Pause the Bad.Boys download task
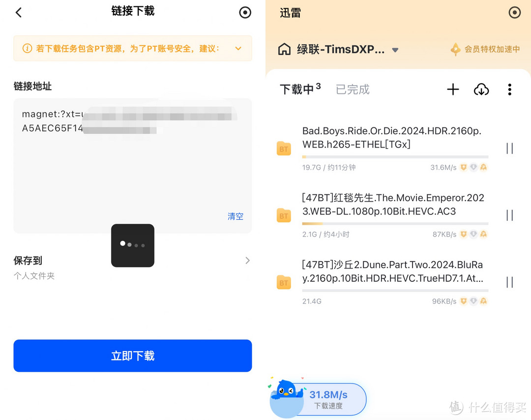Viewport: 531px width, 420px height. 509,148
